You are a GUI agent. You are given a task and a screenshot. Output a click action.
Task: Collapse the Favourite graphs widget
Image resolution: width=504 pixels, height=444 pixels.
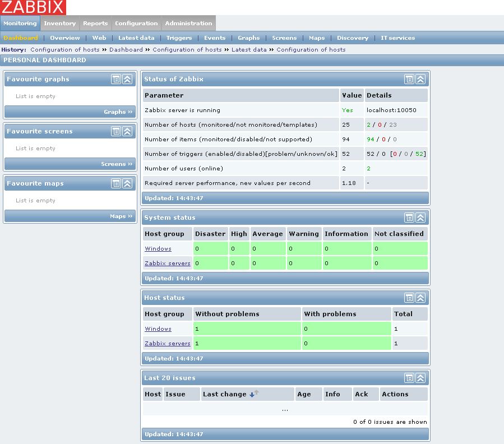click(127, 79)
